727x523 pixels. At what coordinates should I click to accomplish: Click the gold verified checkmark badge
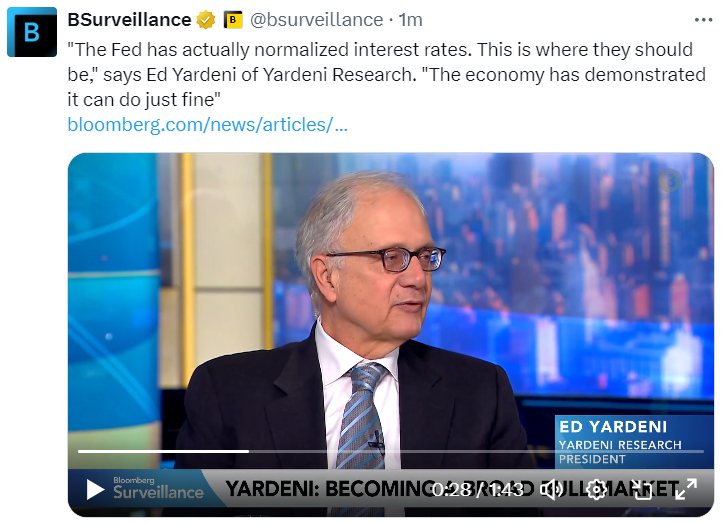pos(206,20)
